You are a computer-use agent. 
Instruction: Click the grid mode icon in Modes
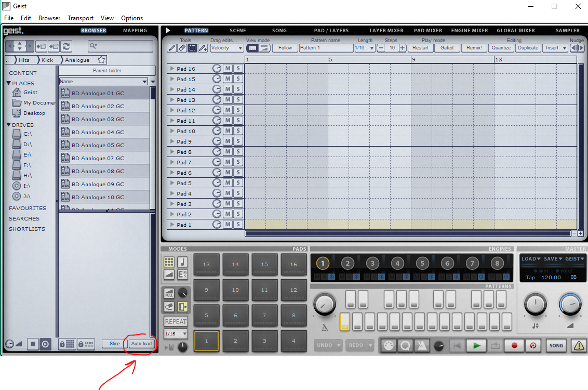coord(169,262)
